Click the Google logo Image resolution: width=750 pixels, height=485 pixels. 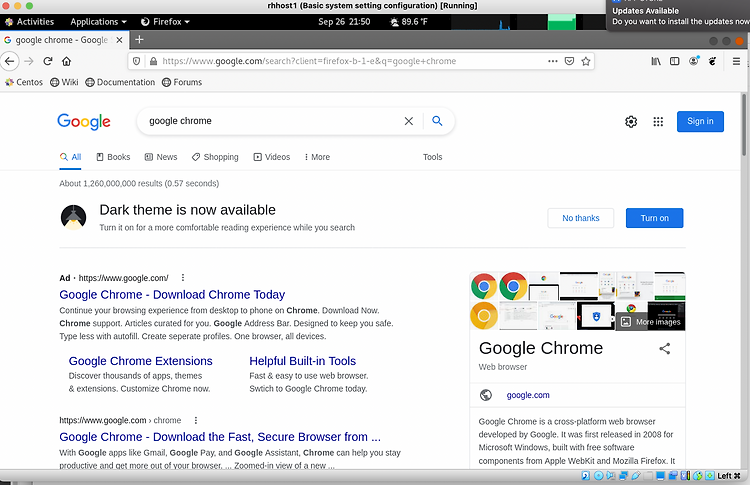pos(84,121)
